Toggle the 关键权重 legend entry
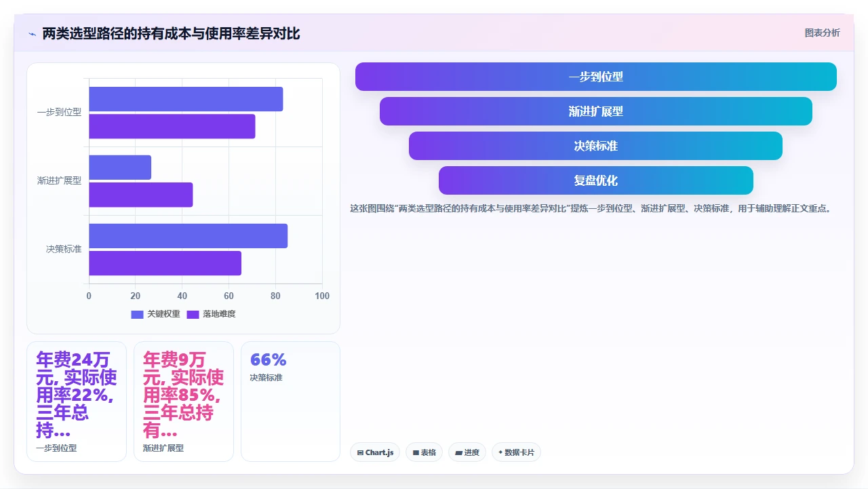868x489 pixels. click(156, 314)
